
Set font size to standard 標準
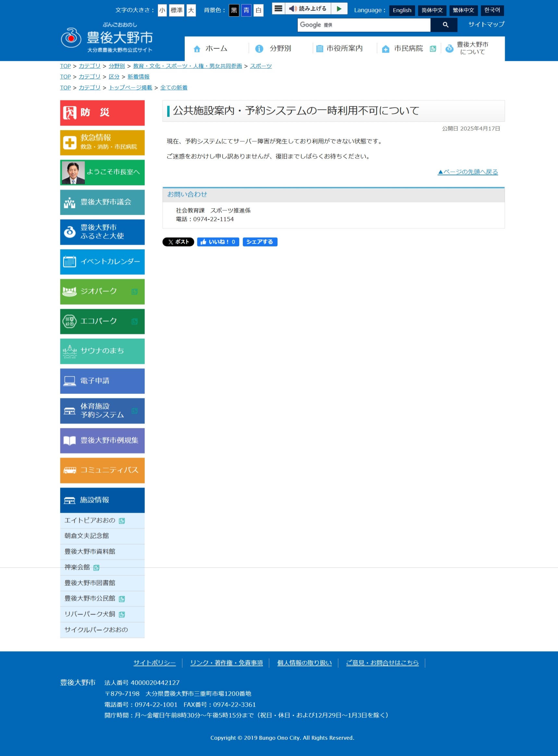[x=177, y=10]
